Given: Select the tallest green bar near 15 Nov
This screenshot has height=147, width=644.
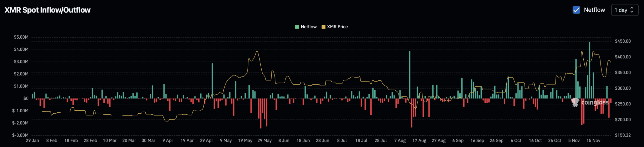Looking at the screenshot, I should coord(589,70).
